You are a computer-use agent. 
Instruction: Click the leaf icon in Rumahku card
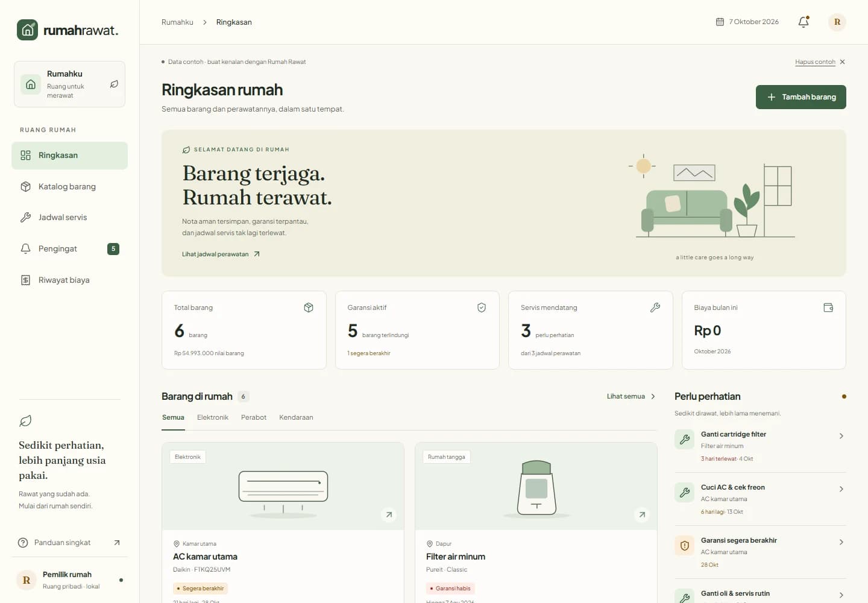coord(114,84)
